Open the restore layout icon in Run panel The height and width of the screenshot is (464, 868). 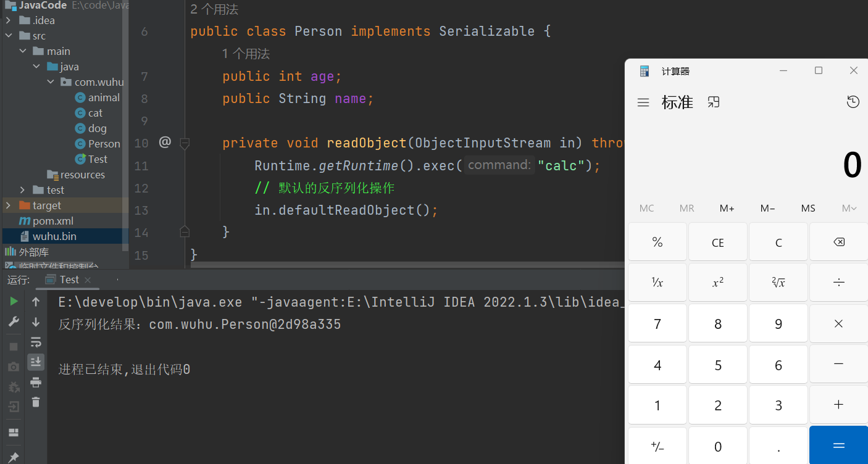14,433
